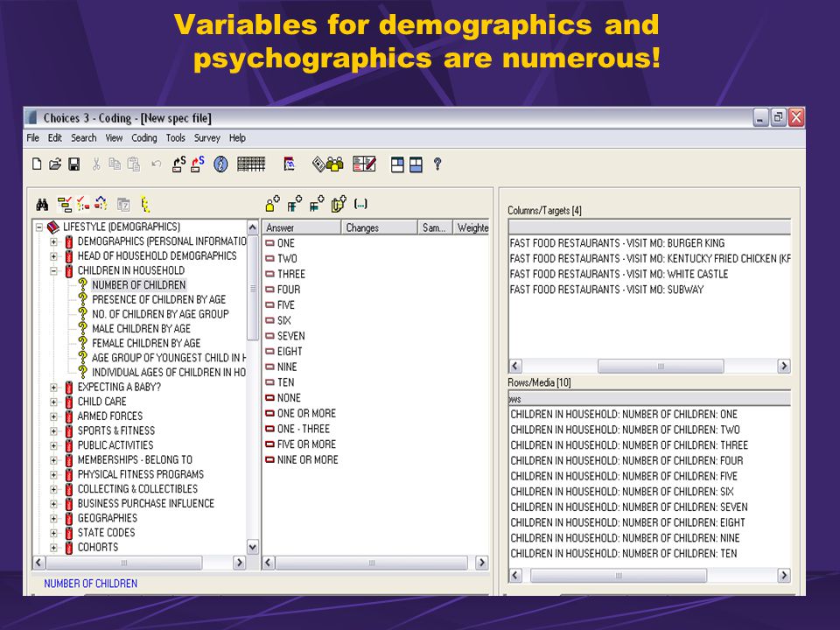Click the bottom-split window layout icon
The width and height of the screenshot is (840, 630).
(416, 164)
